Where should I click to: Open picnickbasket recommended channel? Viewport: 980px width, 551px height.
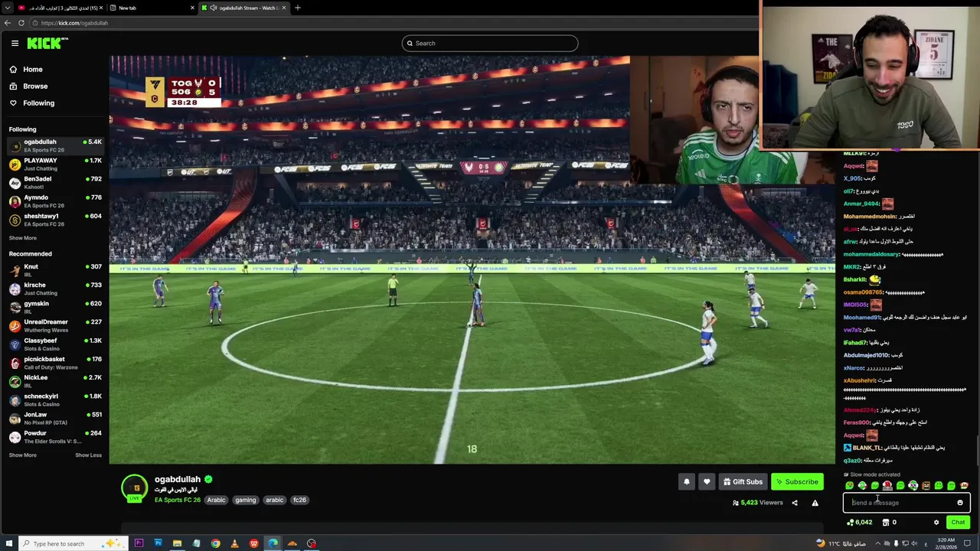pos(55,363)
